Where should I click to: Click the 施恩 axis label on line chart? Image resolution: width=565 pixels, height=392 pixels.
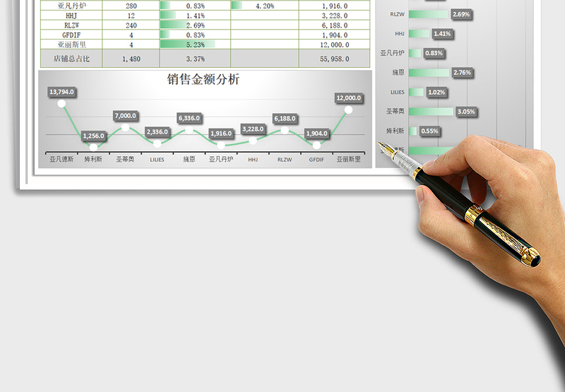[189, 159]
